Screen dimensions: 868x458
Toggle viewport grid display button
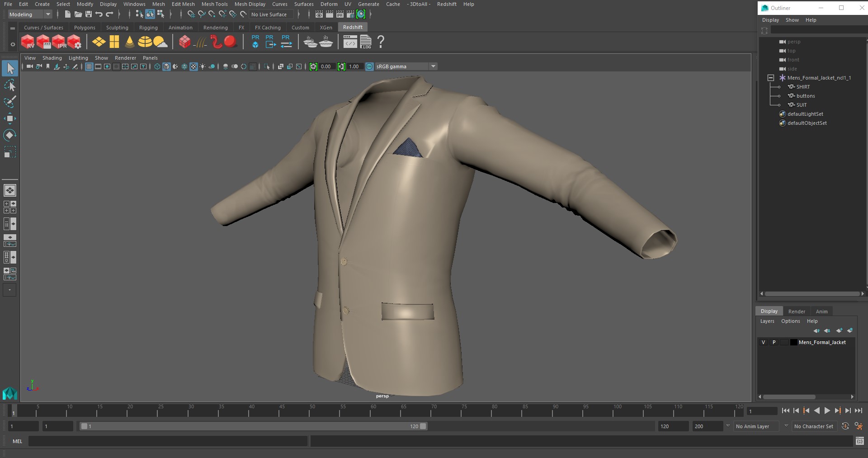[x=89, y=66]
